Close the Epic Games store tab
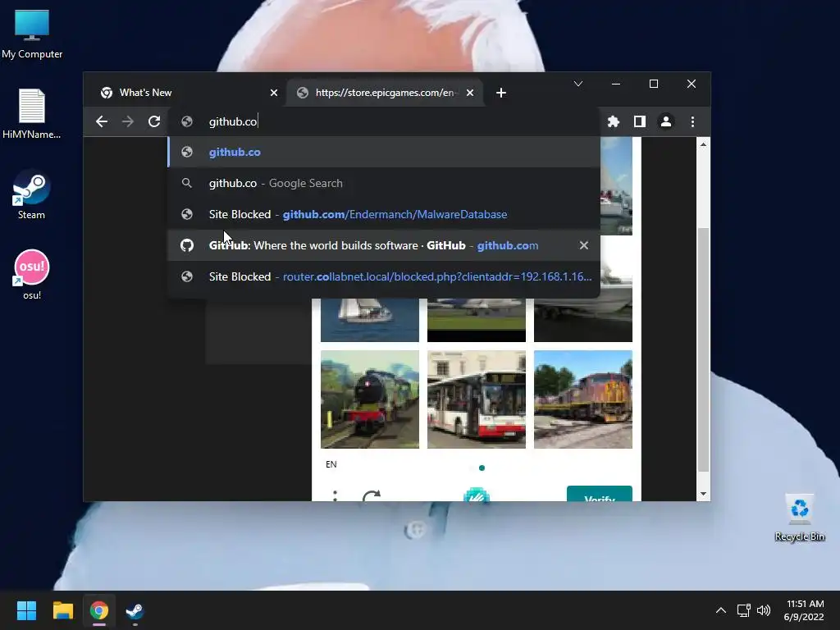Image resolution: width=840 pixels, height=630 pixels. click(x=470, y=93)
